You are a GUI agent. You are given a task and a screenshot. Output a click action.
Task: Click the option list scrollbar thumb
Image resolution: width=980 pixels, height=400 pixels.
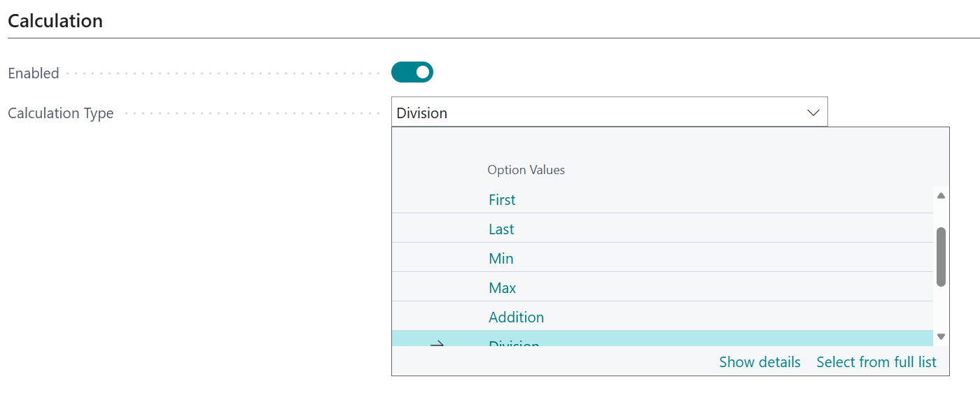(x=941, y=256)
